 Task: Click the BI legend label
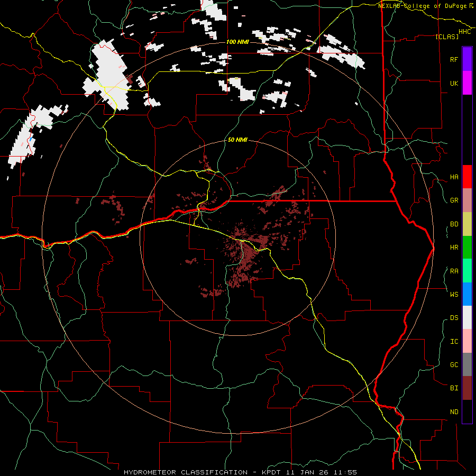(x=454, y=388)
